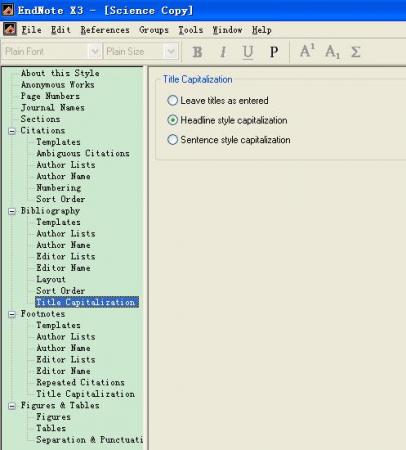Apply Subscript formatting button
This screenshot has height=450, width=406.
pos(332,52)
